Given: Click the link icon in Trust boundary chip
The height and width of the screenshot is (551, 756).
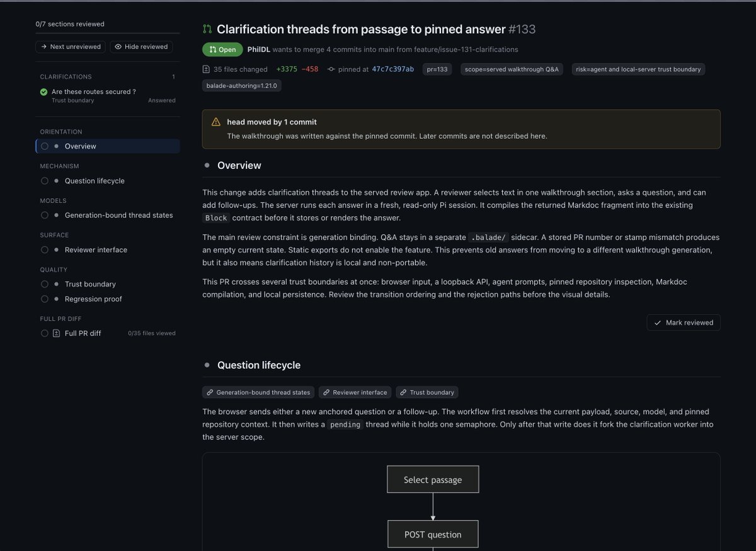Looking at the screenshot, I should coord(403,392).
